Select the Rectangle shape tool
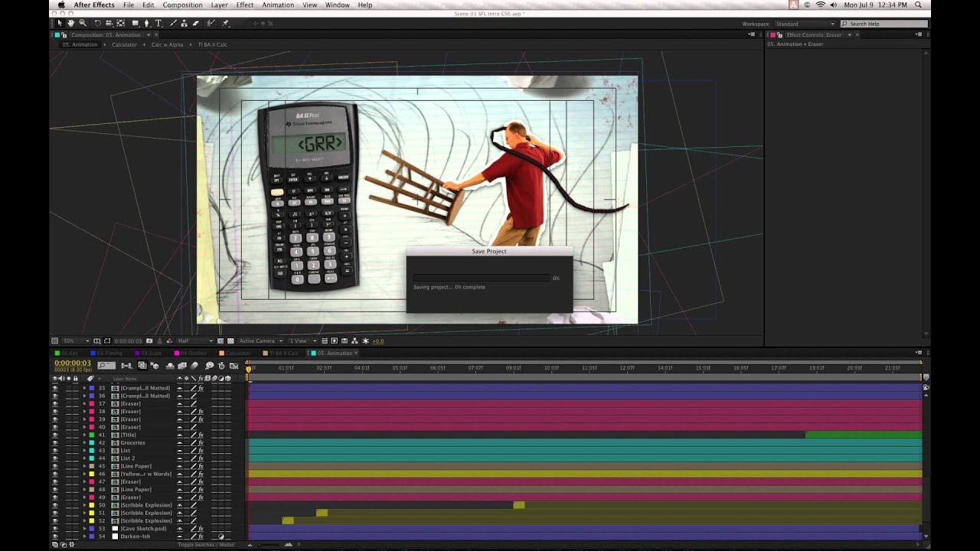Image resolution: width=980 pixels, height=551 pixels. (136, 24)
